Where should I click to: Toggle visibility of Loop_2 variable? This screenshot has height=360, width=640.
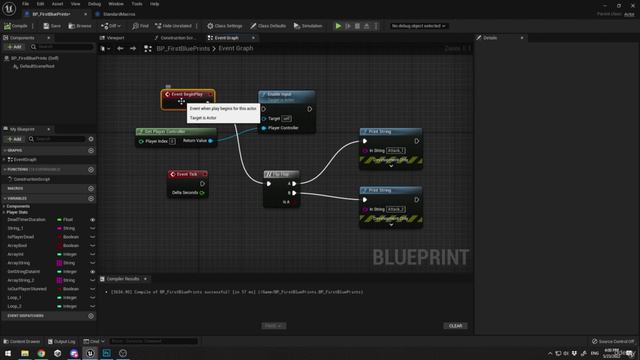click(93, 306)
